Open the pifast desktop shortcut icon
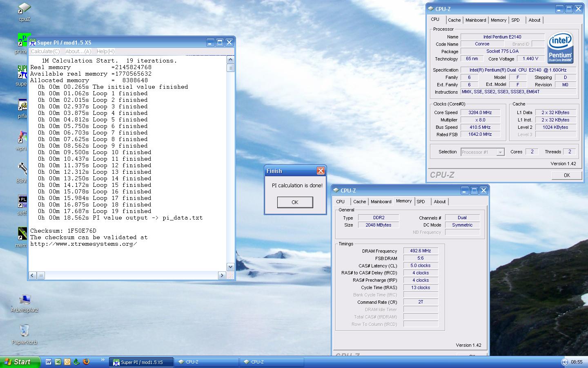Viewport: 588px width, 368px height. [x=22, y=104]
